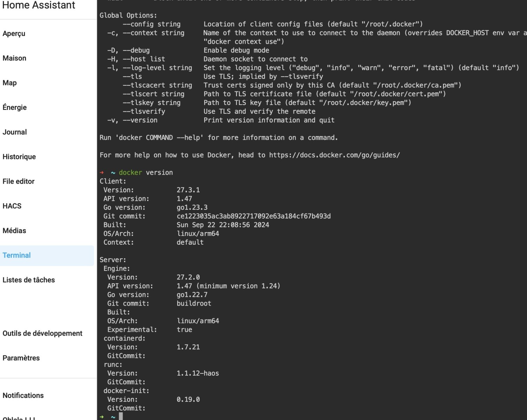Click the client Go version go1.23.3
The image size is (527, 420).
pos(192,208)
